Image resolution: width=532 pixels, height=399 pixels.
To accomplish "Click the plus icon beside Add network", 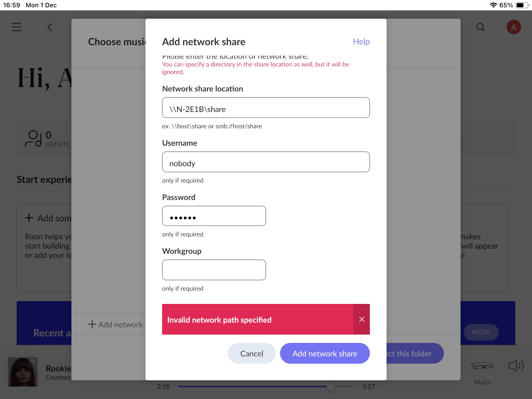I will pos(92,324).
